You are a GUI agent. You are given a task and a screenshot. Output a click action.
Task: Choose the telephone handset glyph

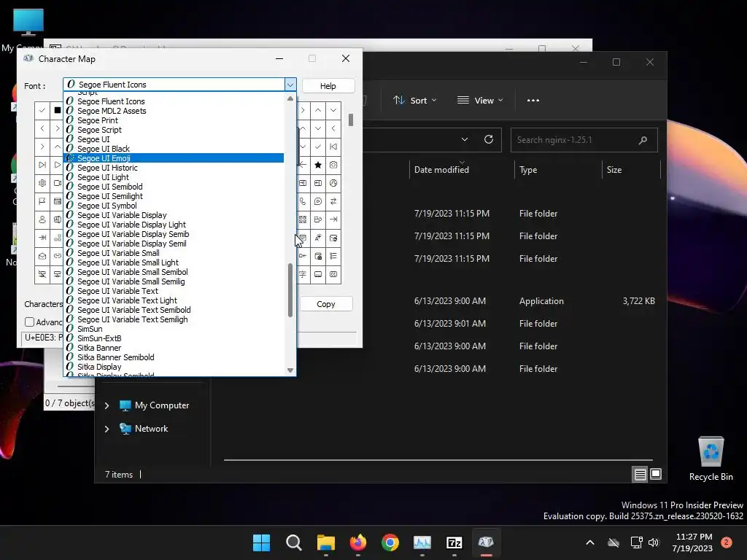(x=303, y=201)
